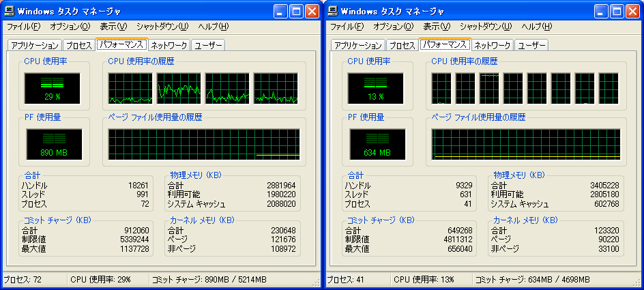Open オプション(O) menu in the 41-process window
This screenshot has width=644, height=290.
pyautogui.click(x=392, y=27)
